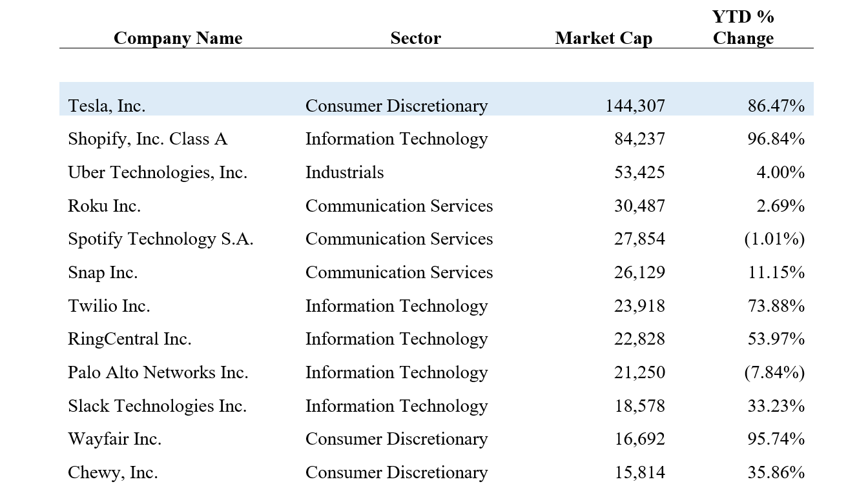Click the RingCentral Inc. name cell

click(x=130, y=339)
